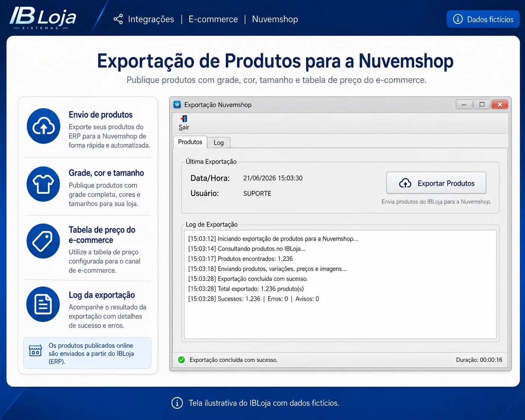This screenshot has height=420, width=525.
Task: Click log line Iniciando exportação de produtos
Action: 273,239
